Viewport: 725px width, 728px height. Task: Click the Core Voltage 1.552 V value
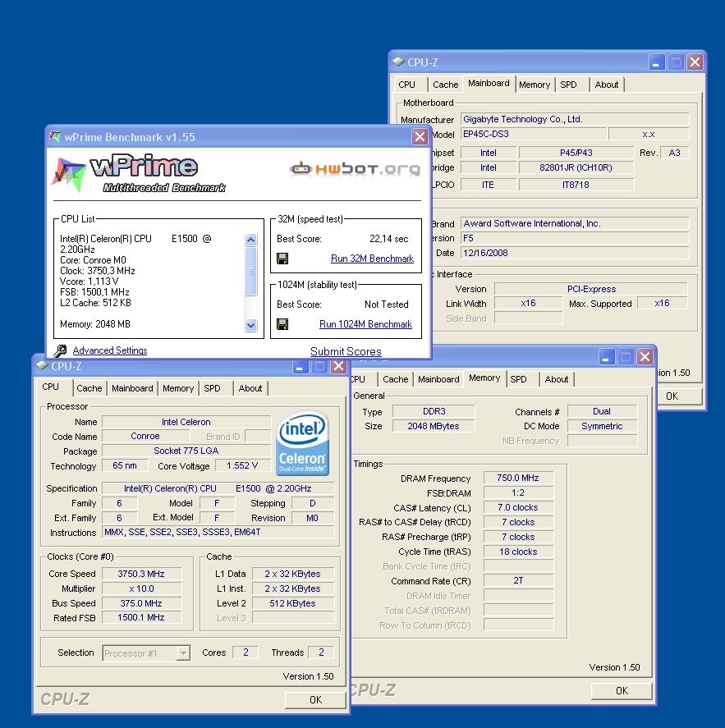coord(242,465)
